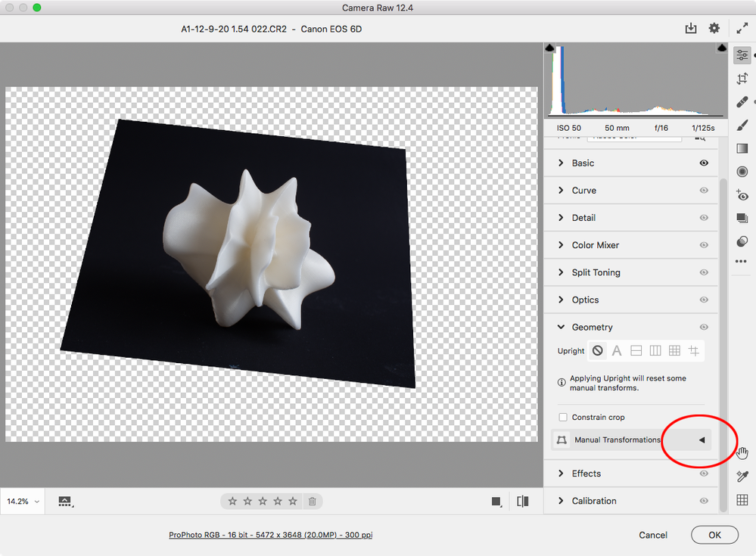Click the histogram graph
Screen dimensions: 756x556
(636, 80)
